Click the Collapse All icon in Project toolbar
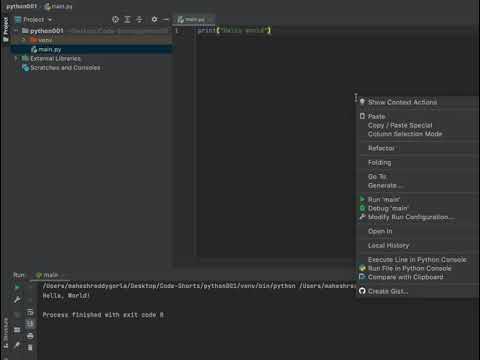The width and height of the screenshot is (480, 360). 139,19
